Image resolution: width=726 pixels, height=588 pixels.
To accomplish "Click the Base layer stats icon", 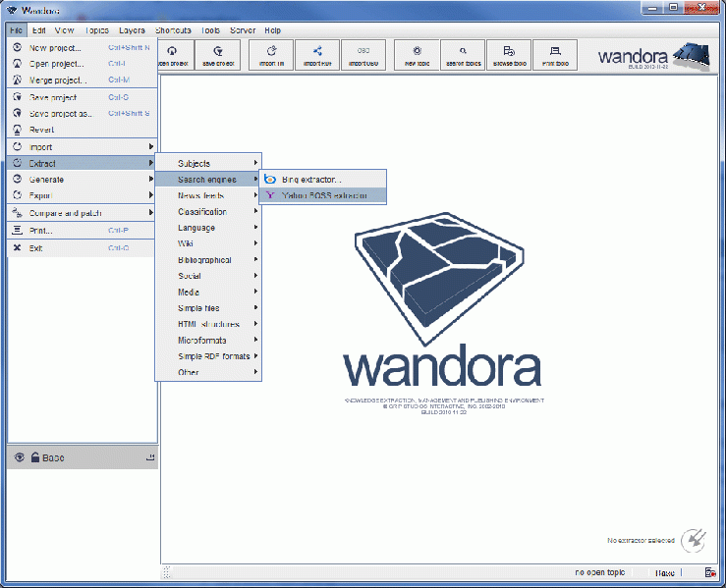I will pyautogui.click(x=150, y=458).
